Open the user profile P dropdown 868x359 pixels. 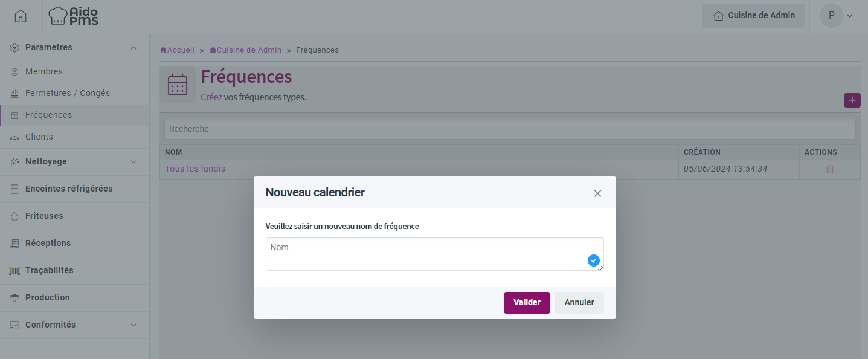pyautogui.click(x=837, y=16)
